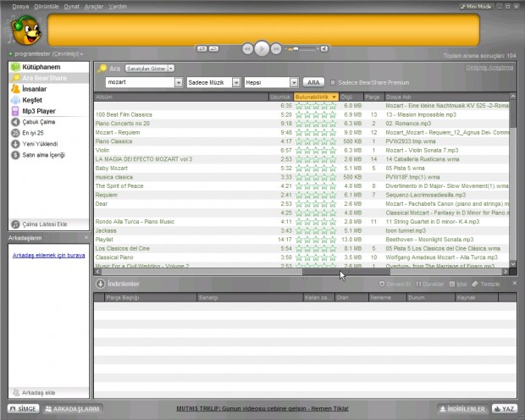Click the YAZ button

pos(505,409)
